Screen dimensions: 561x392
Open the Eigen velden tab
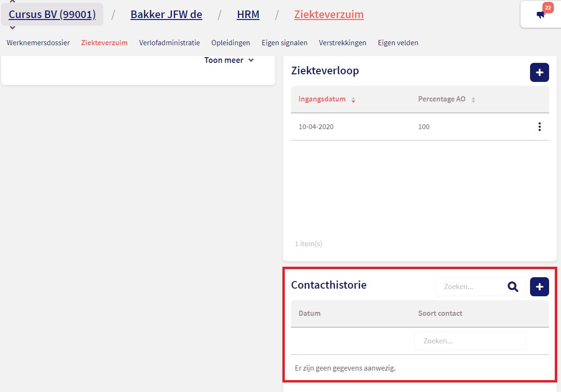(398, 43)
